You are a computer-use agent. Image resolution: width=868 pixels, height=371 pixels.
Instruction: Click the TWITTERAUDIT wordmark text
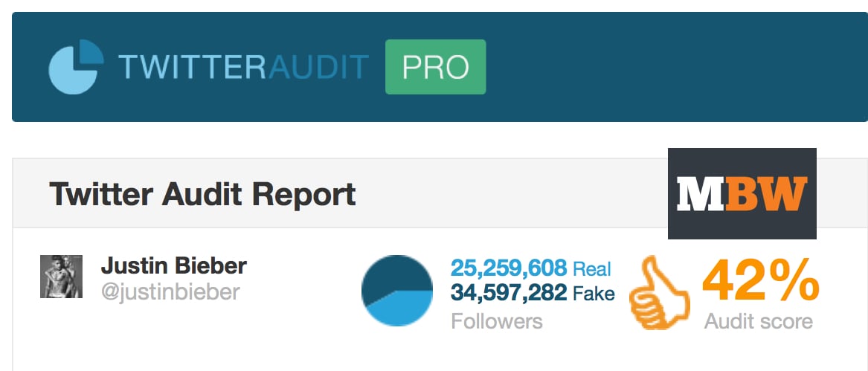pos(243,67)
